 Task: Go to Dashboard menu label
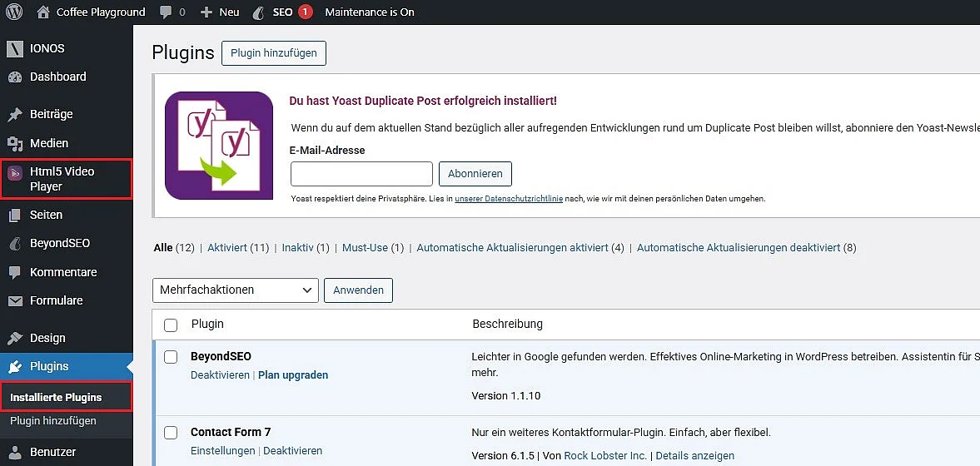pos(58,77)
